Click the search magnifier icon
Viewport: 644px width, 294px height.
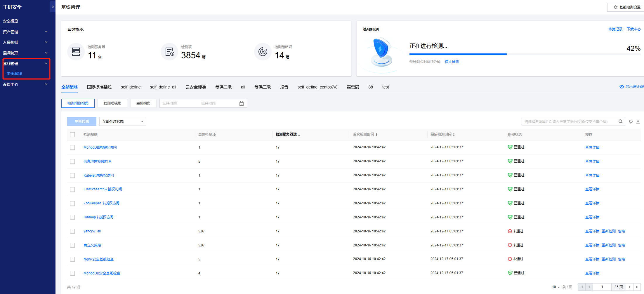620,121
